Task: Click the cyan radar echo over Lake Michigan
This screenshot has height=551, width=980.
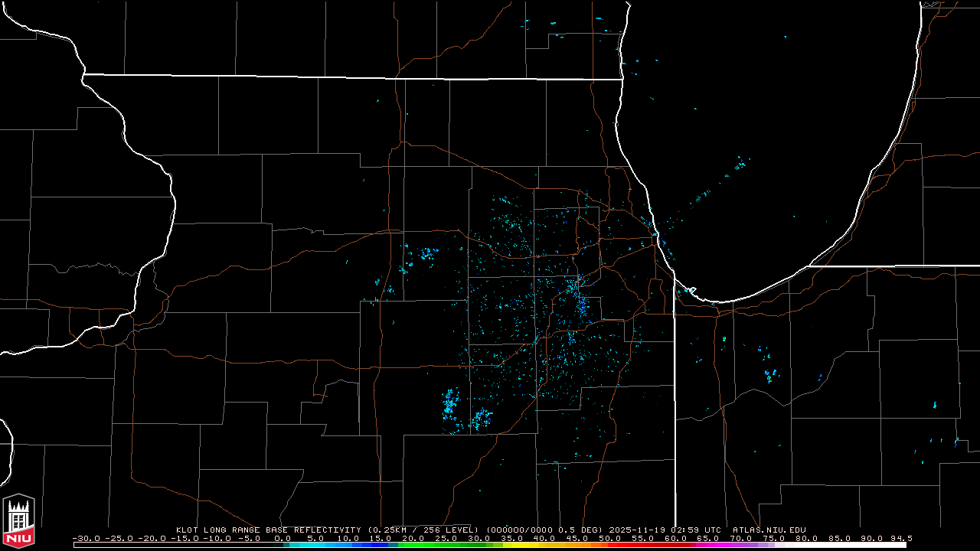Action: (740, 164)
